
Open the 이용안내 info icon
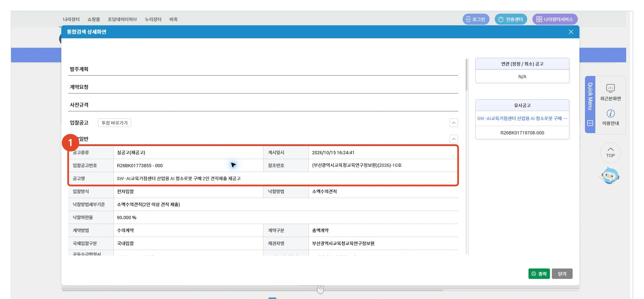coord(610,113)
